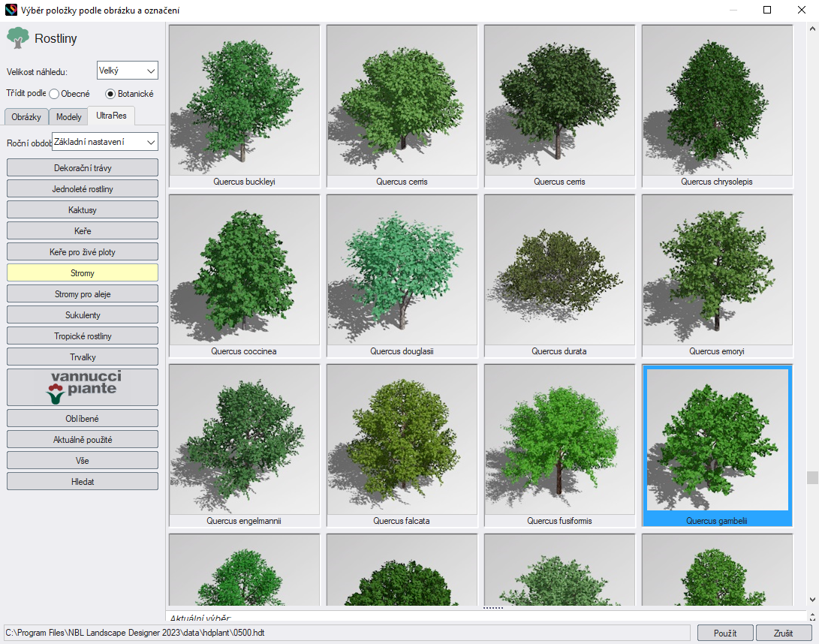Click the Vše button to show all

[x=83, y=460]
